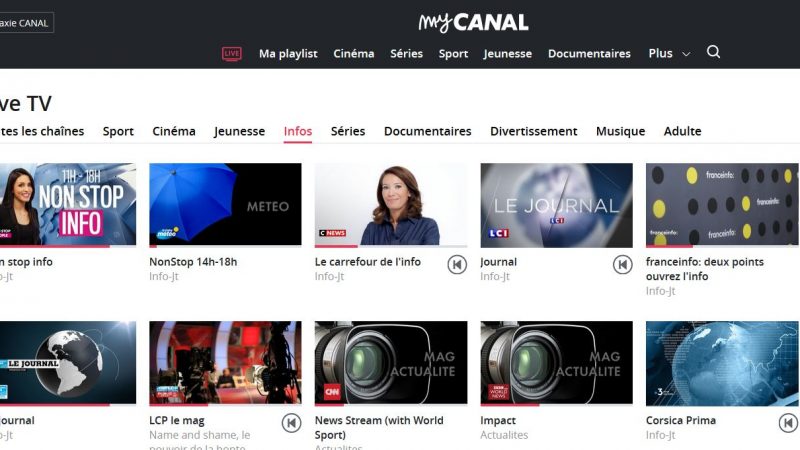Restart LCP le mag from beginning
The width and height of the screenshot is (800, 450).
coord(291,423)
